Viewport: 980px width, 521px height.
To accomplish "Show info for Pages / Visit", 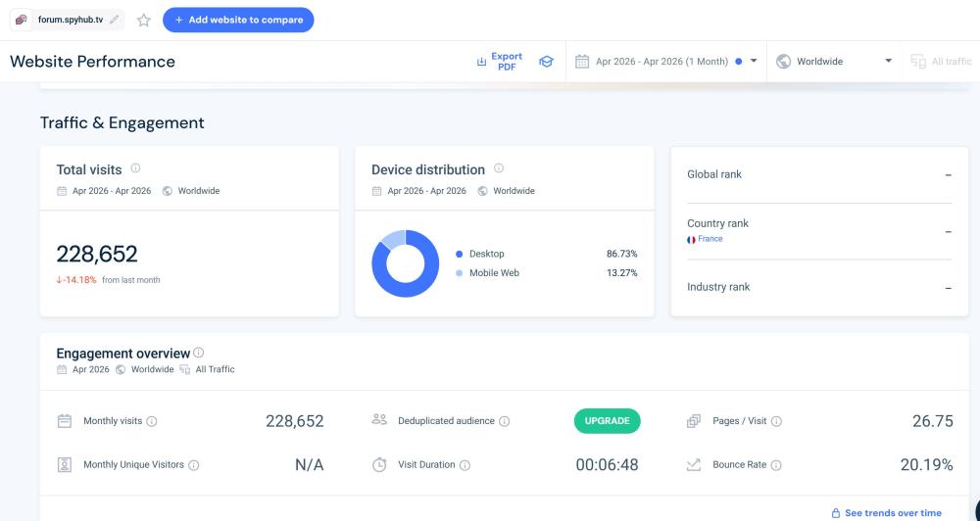I will [x=776, y=421].
